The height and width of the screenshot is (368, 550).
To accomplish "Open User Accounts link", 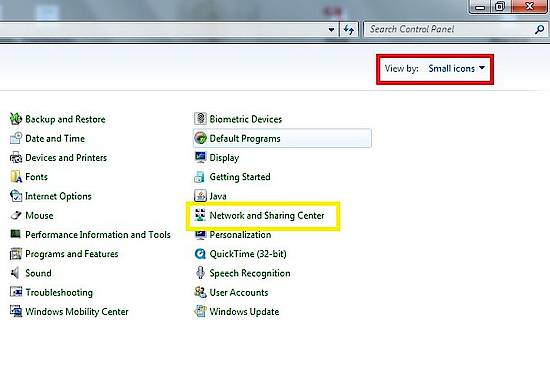I will coord(239,292).
